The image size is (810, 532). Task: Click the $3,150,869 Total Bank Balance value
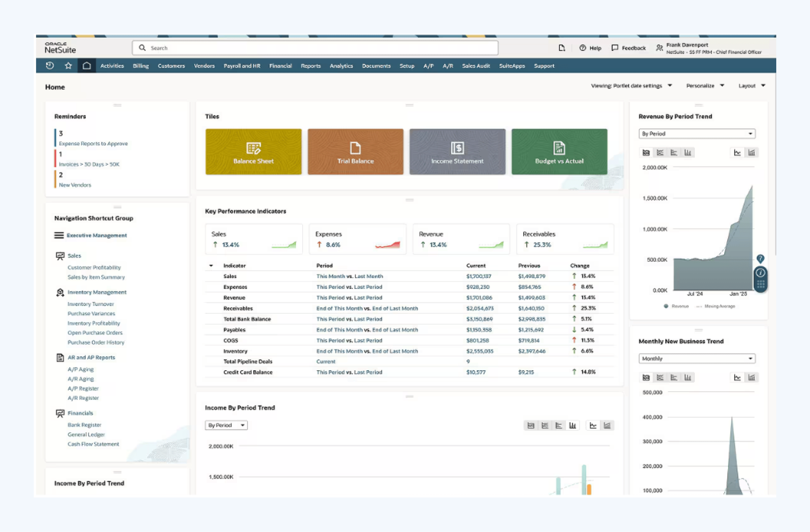click(x=480, y=319)
